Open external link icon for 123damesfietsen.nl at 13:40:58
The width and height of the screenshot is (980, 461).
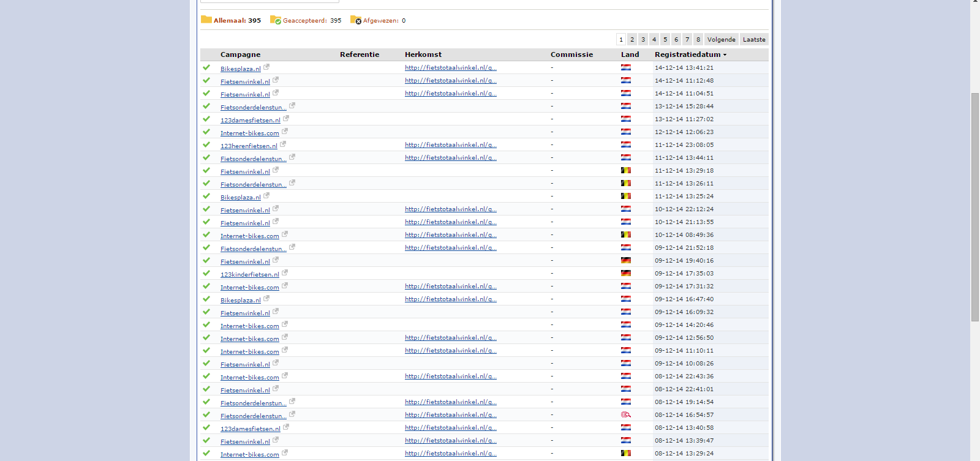click(286, 427)
